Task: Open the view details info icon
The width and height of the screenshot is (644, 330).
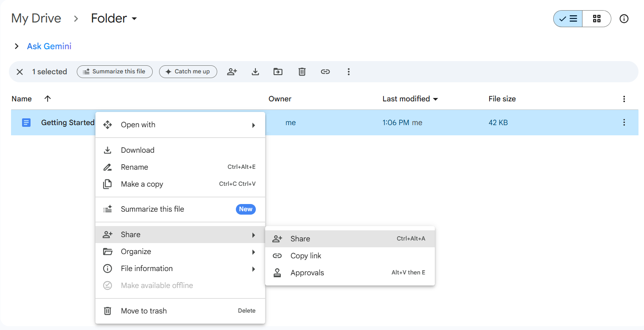Action: click(x=624, y=19)
